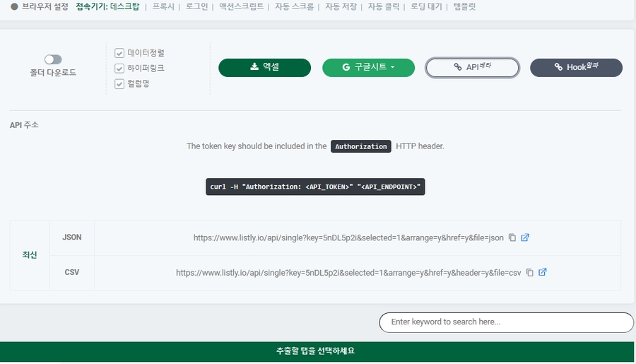Open the 액션스크립트 setting
The height and width of the screenshot is (364, 636).
coord(242,6)
